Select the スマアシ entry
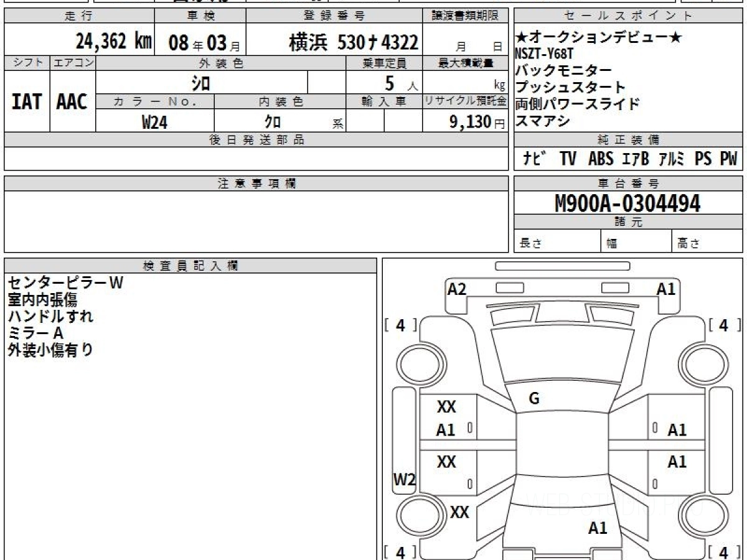 542,121
